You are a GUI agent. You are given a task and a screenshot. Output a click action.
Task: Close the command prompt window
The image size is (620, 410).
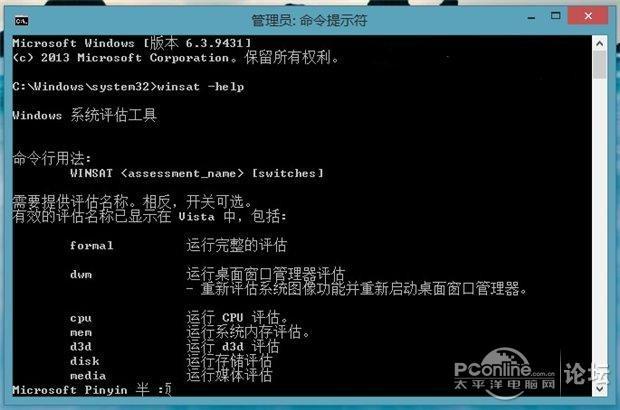coord(588,16)
